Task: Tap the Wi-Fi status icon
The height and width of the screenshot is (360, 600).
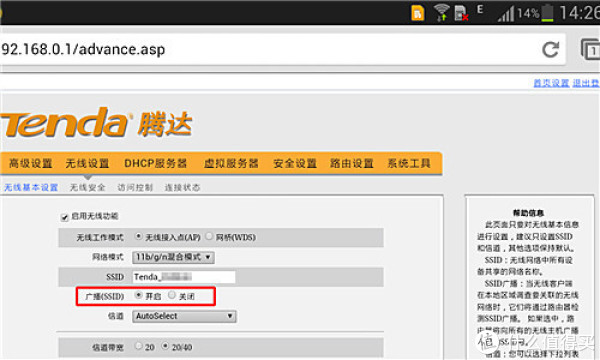Action: 441,13
